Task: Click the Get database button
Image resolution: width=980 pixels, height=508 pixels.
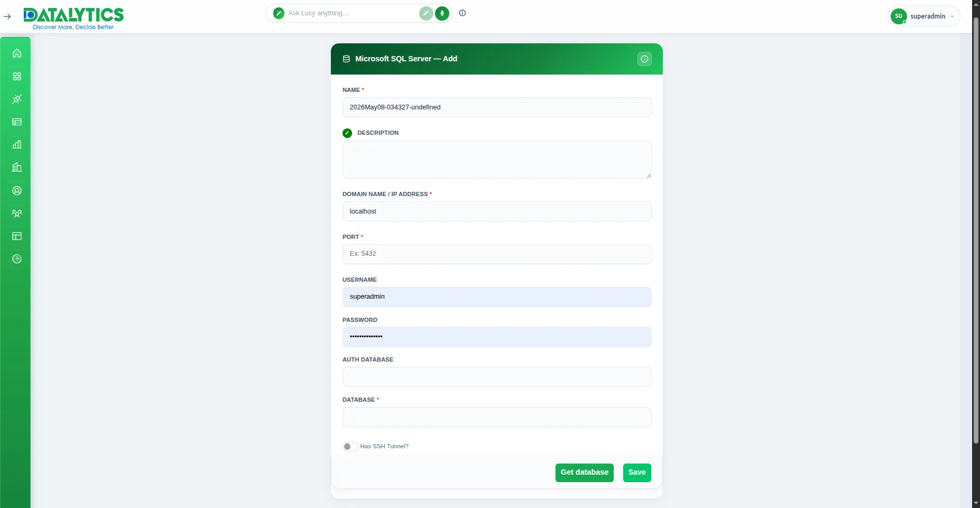Action: click(585, 473)
